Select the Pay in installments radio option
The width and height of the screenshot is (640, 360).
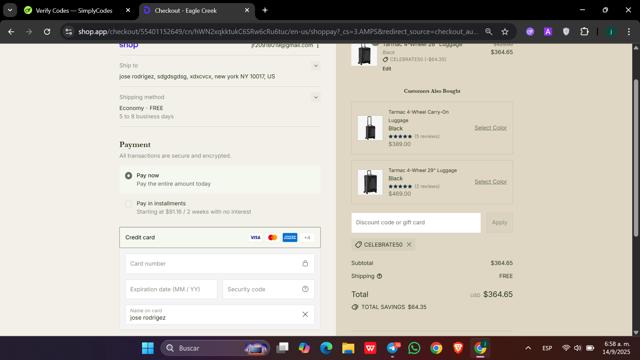click(x=129, y=204)
